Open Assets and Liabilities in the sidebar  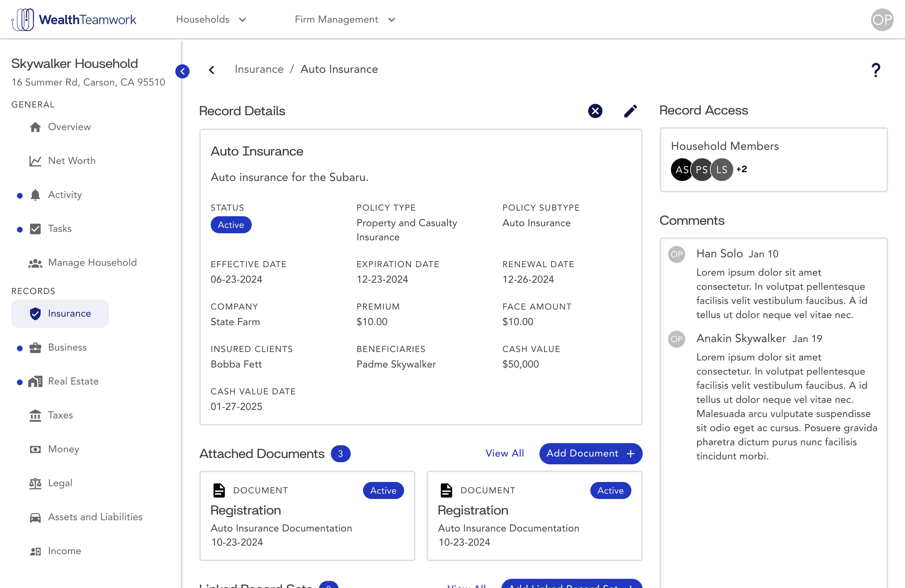[95, 517]
